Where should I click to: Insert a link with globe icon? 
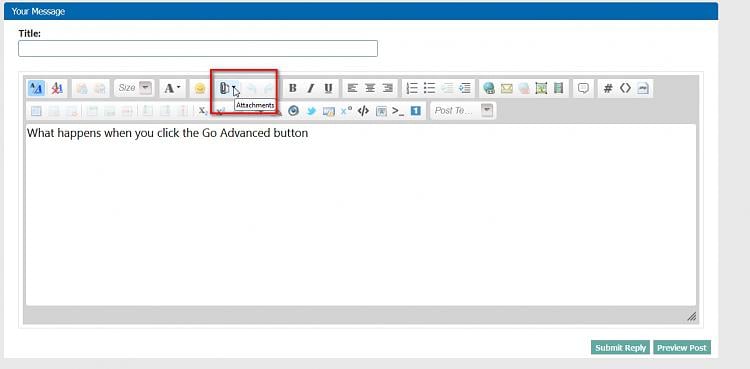click(489, 88)
